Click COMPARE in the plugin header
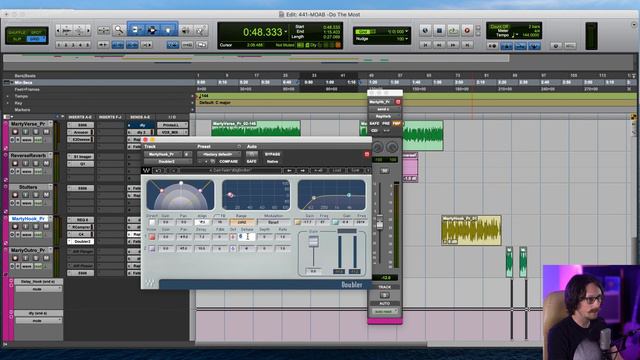 pyautogui.click(x=229, y=162)
